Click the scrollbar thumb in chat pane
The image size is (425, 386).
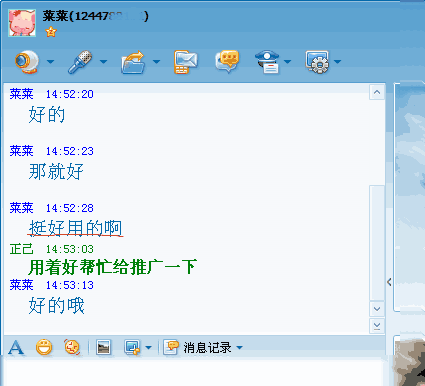pos(377,243)
